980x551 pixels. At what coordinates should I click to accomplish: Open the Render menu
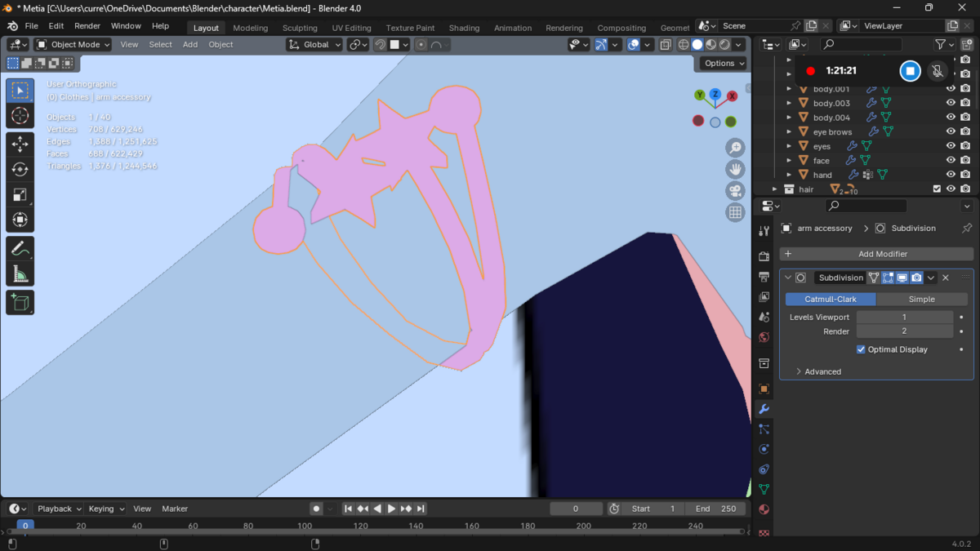(87, 26)
